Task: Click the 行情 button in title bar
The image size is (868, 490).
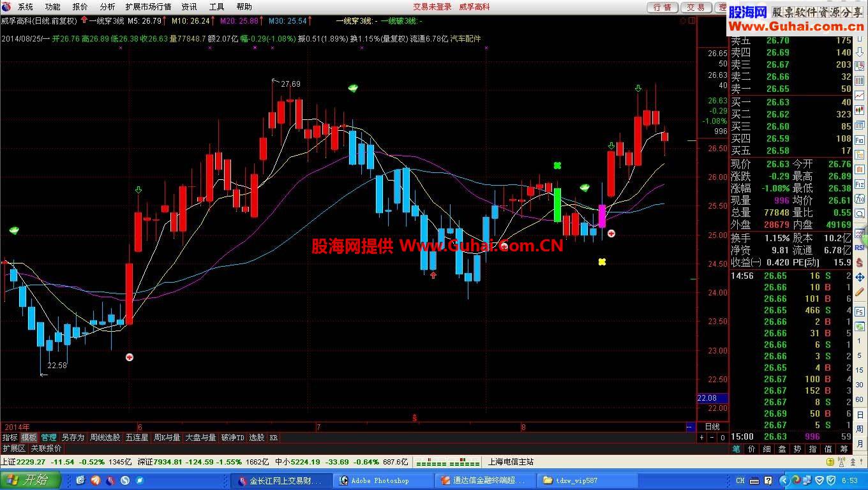Action: point(662,7)
